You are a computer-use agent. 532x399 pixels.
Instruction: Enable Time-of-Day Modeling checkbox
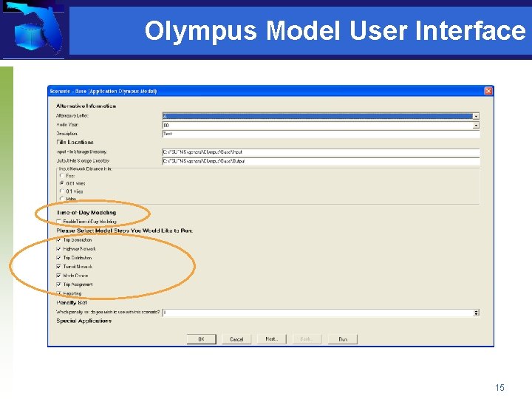tap(59, 222)
